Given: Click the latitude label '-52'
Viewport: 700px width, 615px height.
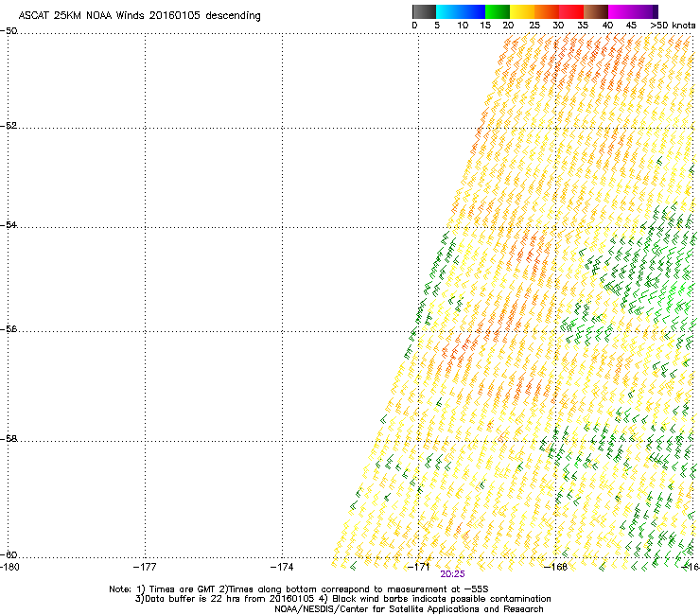Looking at the screenshot, I should (9, 126).
